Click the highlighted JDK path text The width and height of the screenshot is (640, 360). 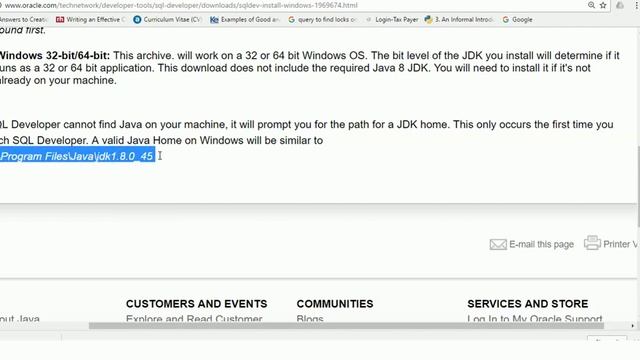(77, 156)
